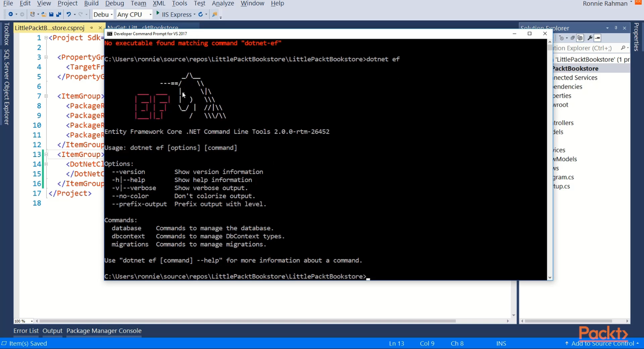Open the Toolbox side tab

click(6, 34)
